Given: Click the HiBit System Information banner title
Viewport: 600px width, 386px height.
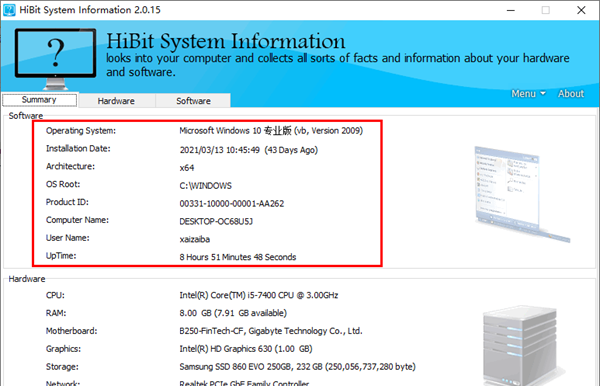Looking at the screenshot, I should [226, 41].
